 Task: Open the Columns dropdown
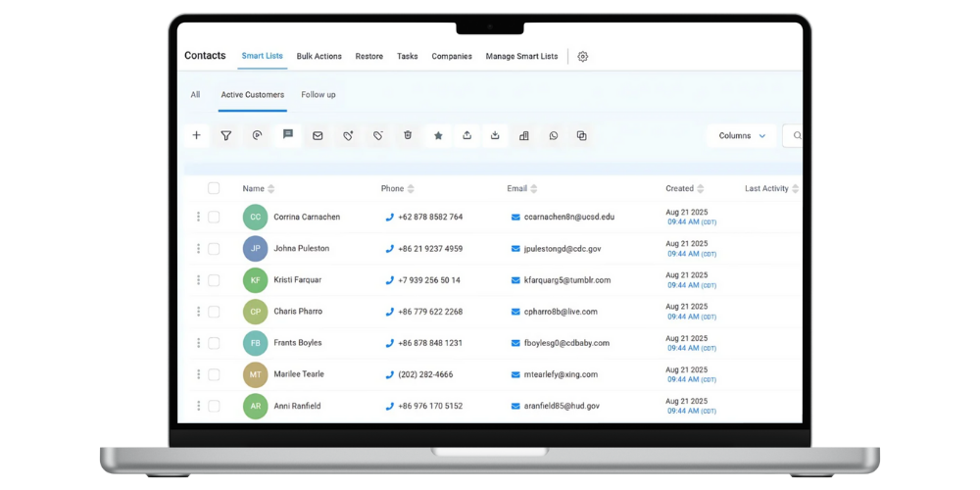(742, 136)
